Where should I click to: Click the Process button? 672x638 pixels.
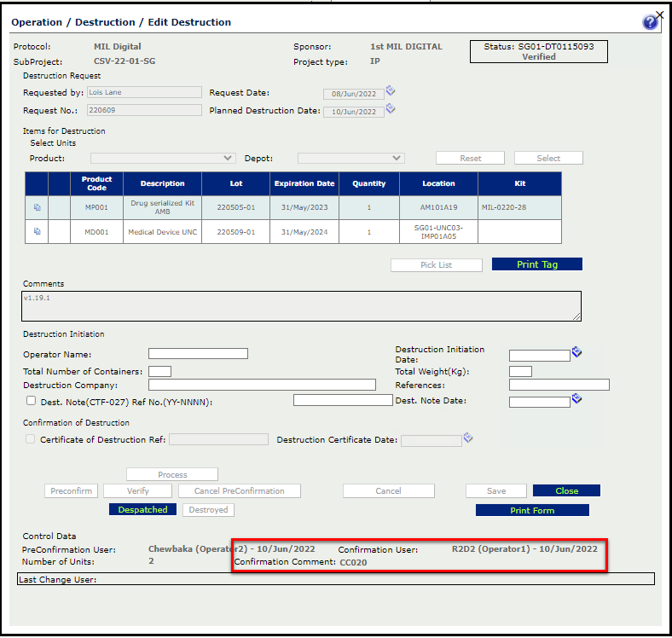click(x=172, y=474)
